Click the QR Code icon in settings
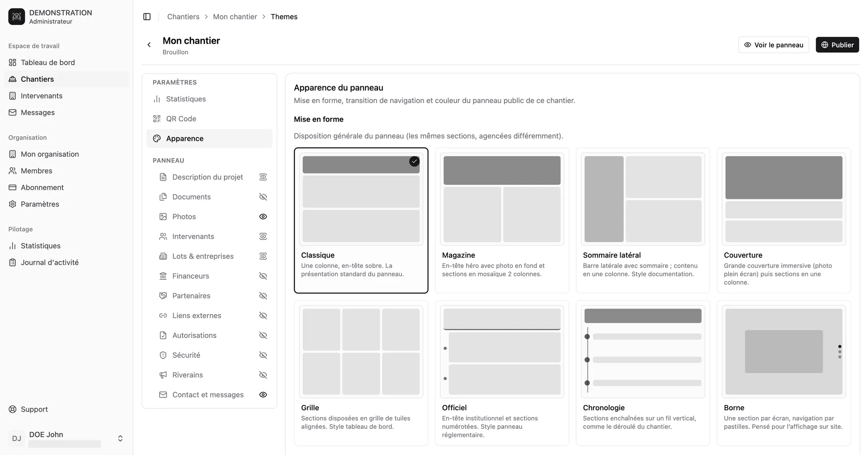Screen dimensions: 868x455 coord(157,119)
